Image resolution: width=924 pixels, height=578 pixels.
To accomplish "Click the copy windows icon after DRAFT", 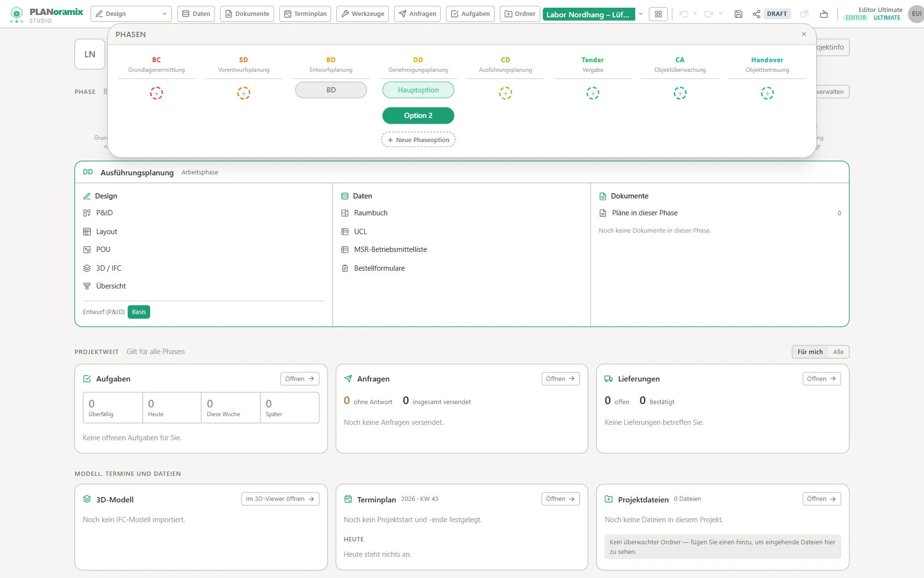I will (x=804, y=14).
